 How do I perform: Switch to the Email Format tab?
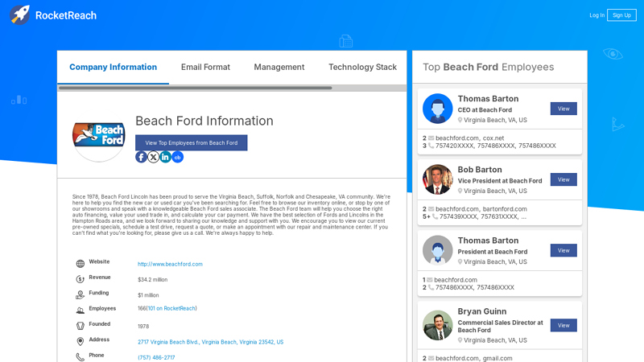(205, 67)
